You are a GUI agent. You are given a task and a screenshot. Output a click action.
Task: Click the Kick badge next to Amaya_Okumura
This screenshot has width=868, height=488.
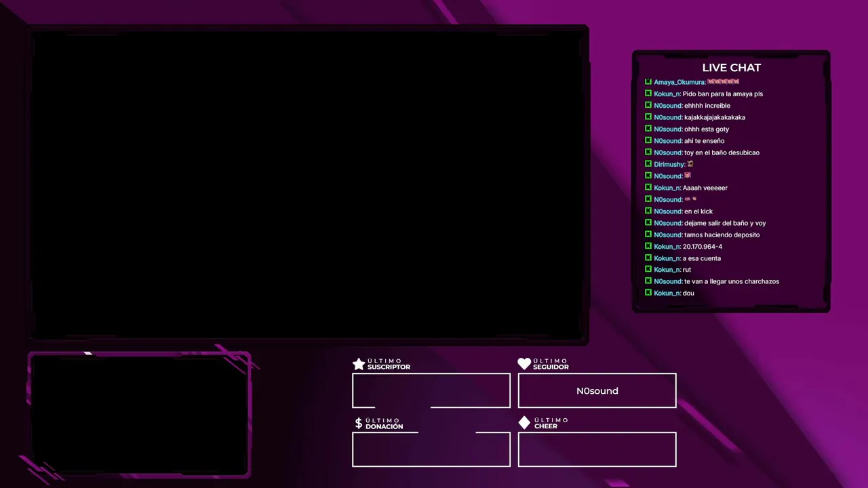coord(648,82)
